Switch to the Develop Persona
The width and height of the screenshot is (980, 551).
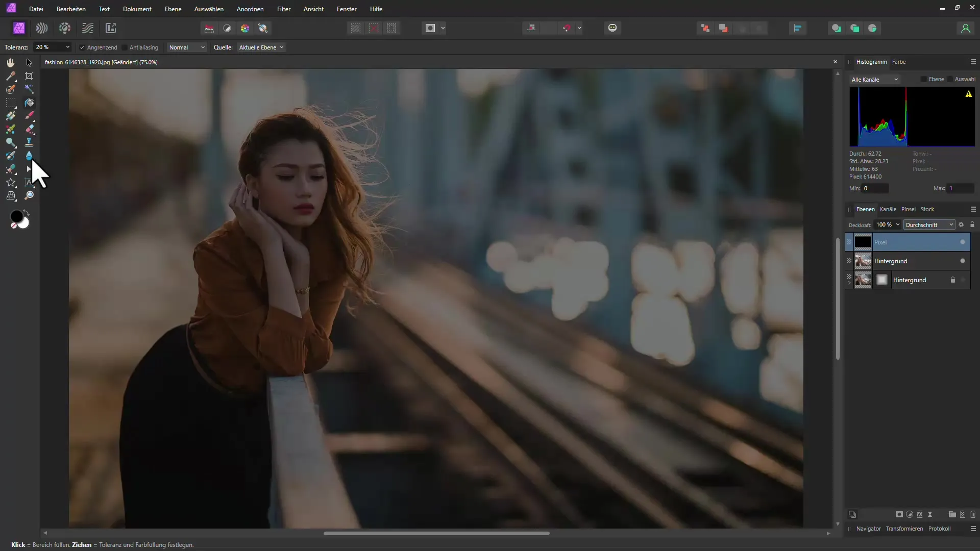pos(65,28)
